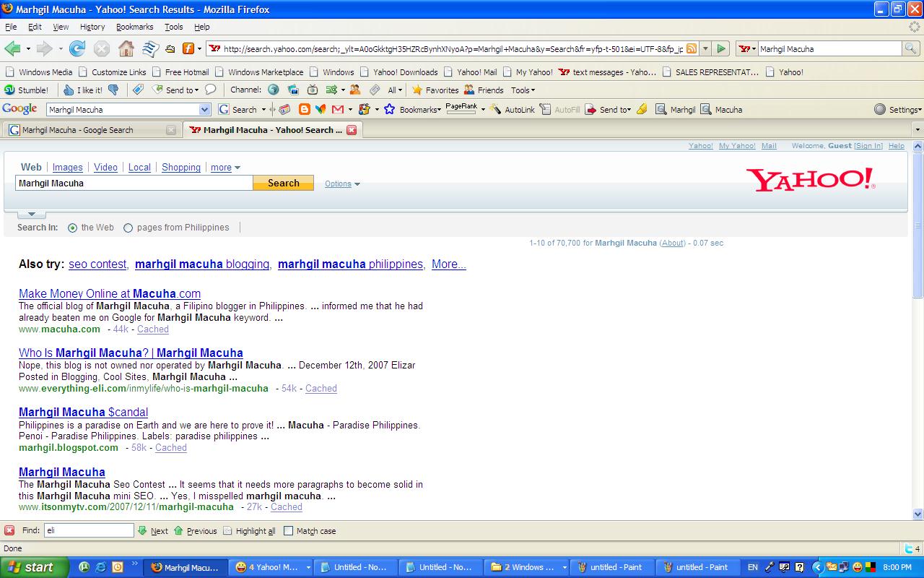
Task: Click the StumbleUpon tag icon
Action: 138,90
